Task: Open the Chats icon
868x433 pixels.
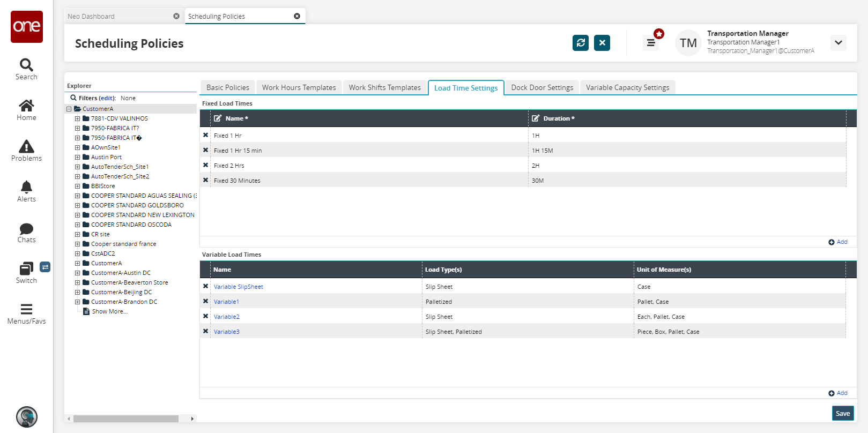Action: tap(26, 229)
